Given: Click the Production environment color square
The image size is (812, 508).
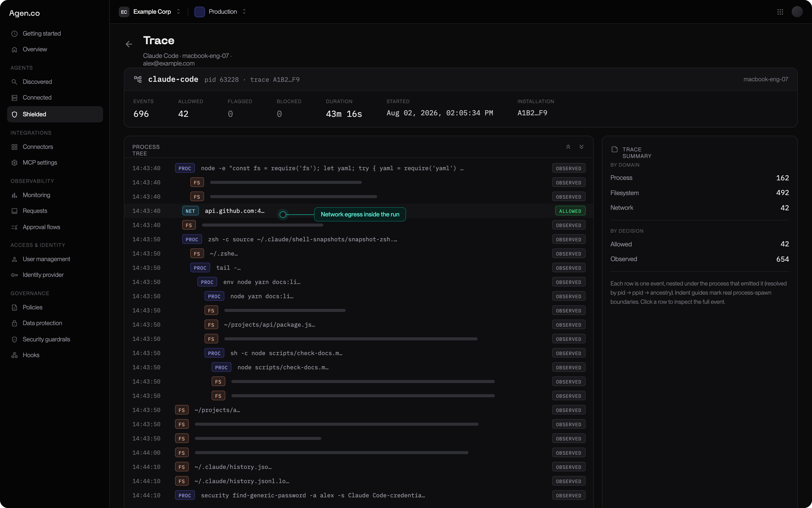Looking at the screenshot, I should pos(200,12).
